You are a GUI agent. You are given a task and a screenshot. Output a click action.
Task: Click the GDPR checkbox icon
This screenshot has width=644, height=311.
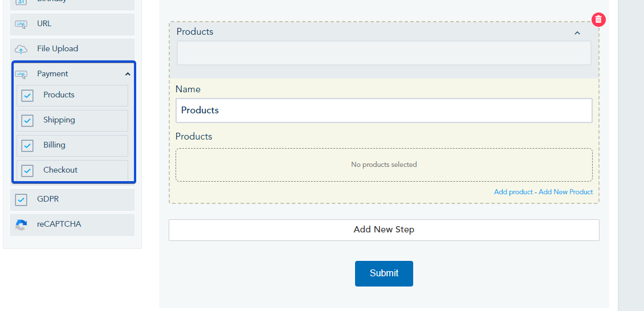point(21,199)
